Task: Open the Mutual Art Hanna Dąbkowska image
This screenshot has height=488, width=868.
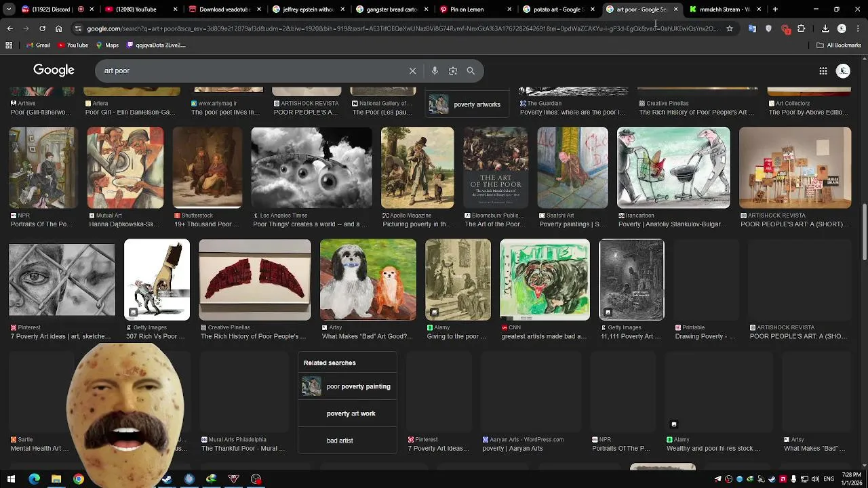Action: 125,167
